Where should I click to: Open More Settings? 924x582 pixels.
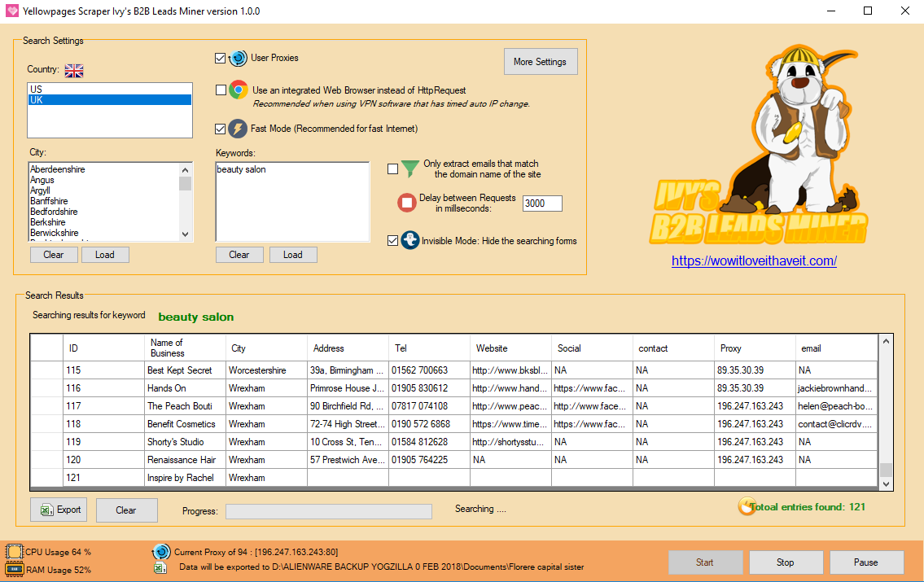541,61
